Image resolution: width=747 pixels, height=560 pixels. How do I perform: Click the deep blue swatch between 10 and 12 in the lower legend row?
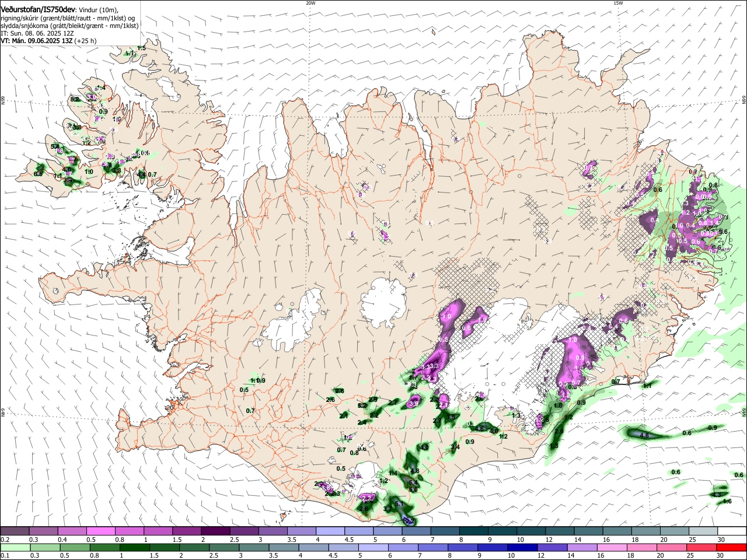(x=522, y=547)
